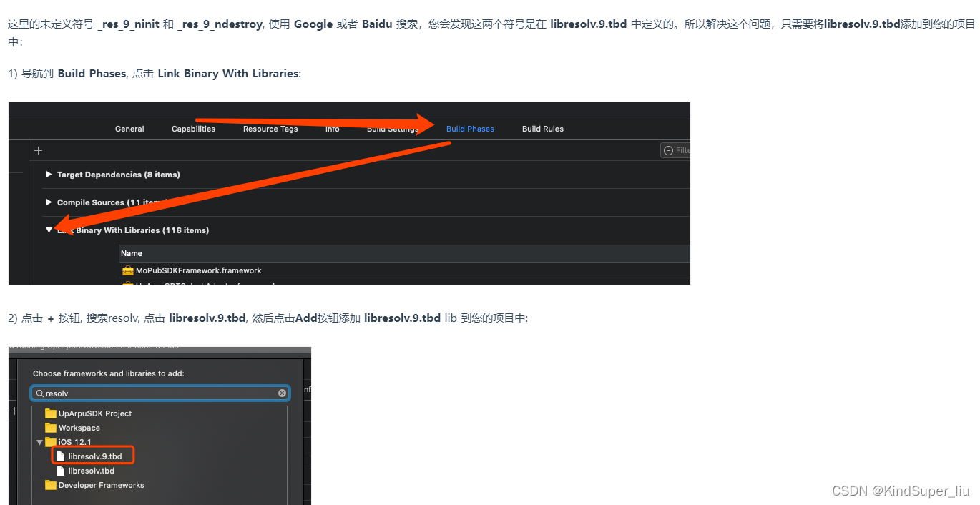Open the Resource Tags tab

click(270, 129)
